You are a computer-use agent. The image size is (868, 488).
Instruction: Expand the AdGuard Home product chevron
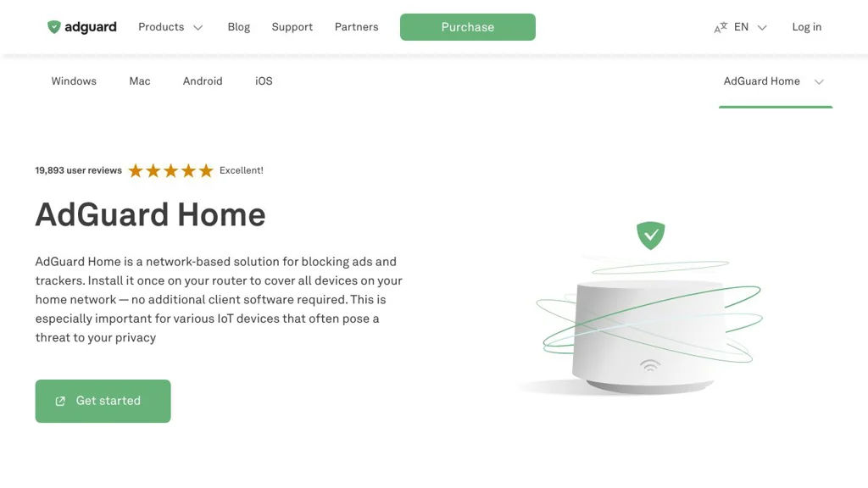819,82
